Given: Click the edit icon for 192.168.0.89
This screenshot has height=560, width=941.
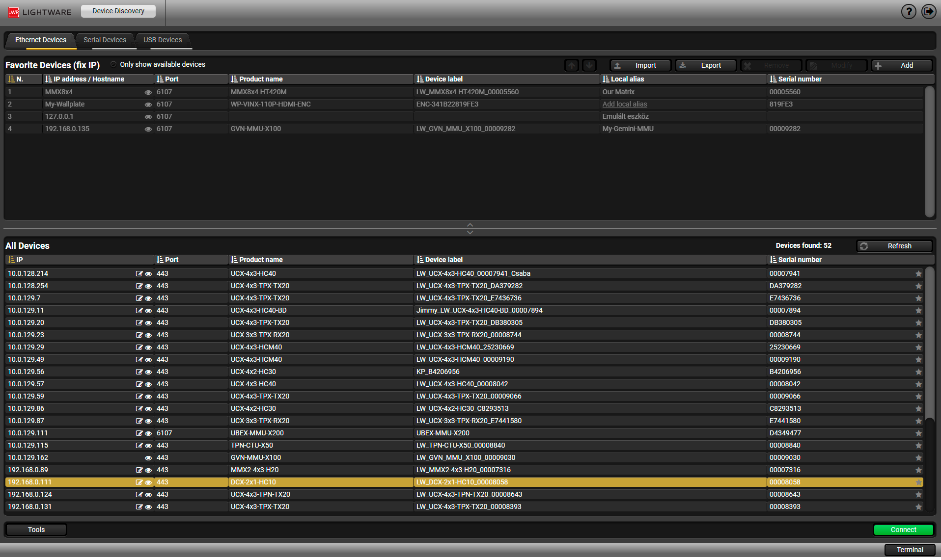Looking at the screenshot, I should tap(139, 470).
